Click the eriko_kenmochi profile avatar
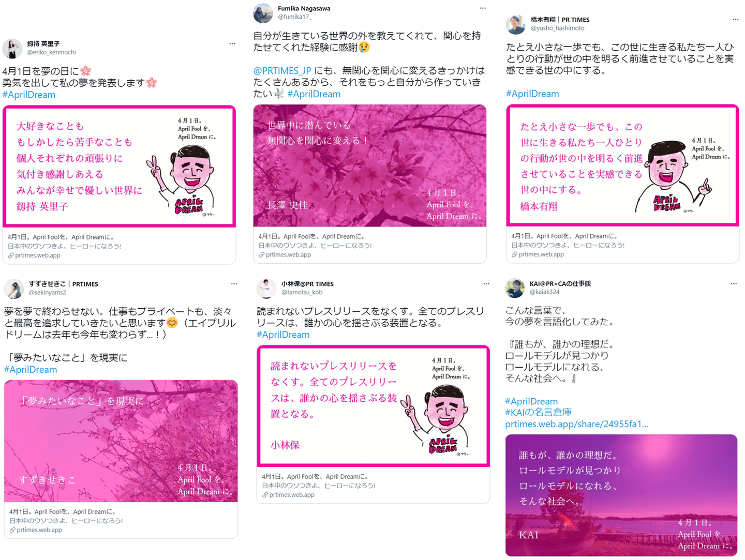The height and width of the screenshot is (560, 745). tap(12, 49)
